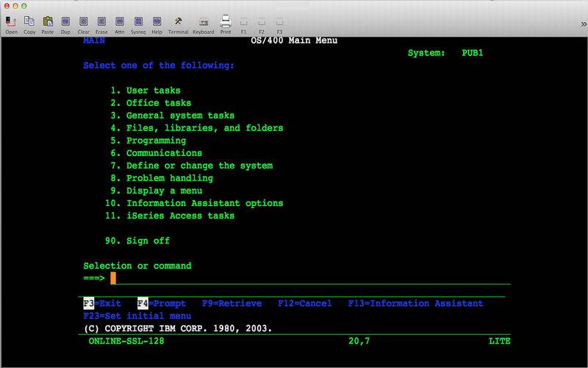This screenshot has height=368, width=588.
Task: Open the Terminal settings icon
Action: [x=178, y=25]
